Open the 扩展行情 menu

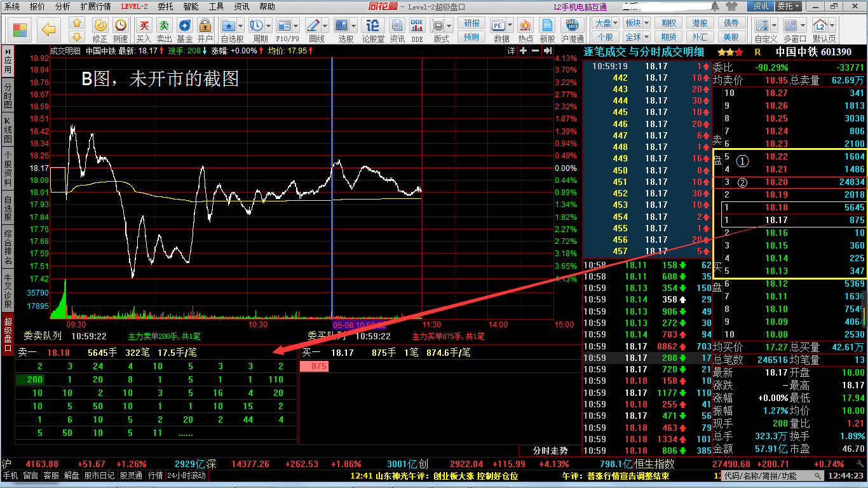click(x=95, y=6)
